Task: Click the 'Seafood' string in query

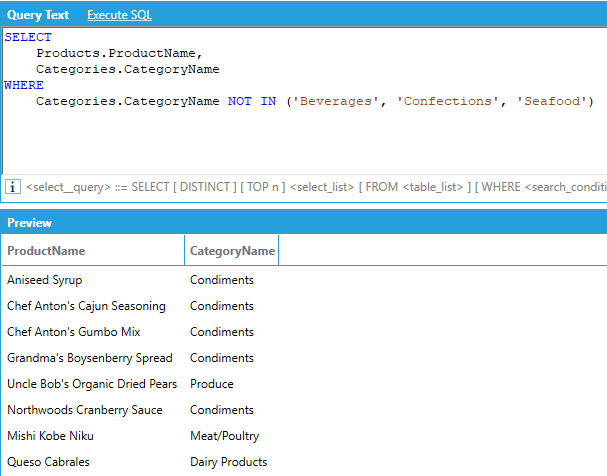Action: point(554,102)
